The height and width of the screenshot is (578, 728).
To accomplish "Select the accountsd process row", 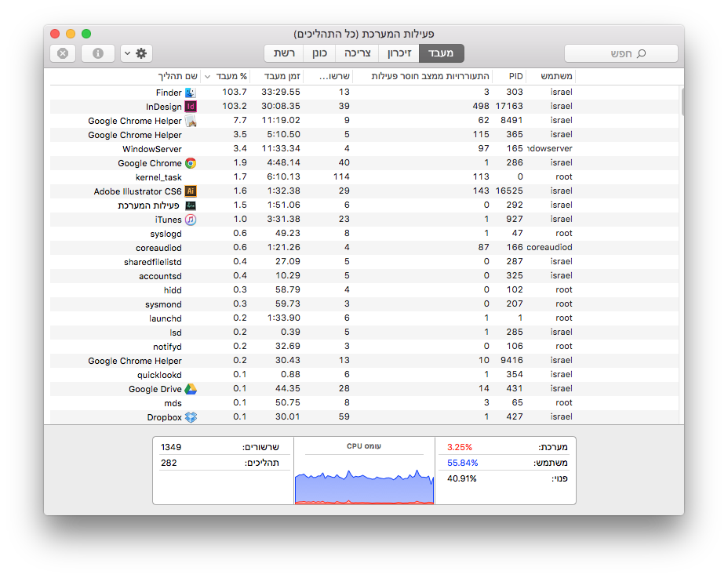I will pos(364,276).
